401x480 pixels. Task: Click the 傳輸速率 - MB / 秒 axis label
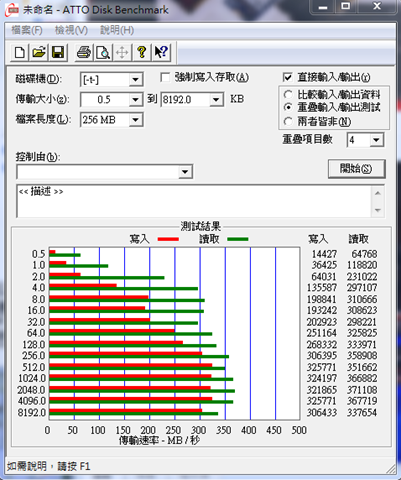[159, 441]
